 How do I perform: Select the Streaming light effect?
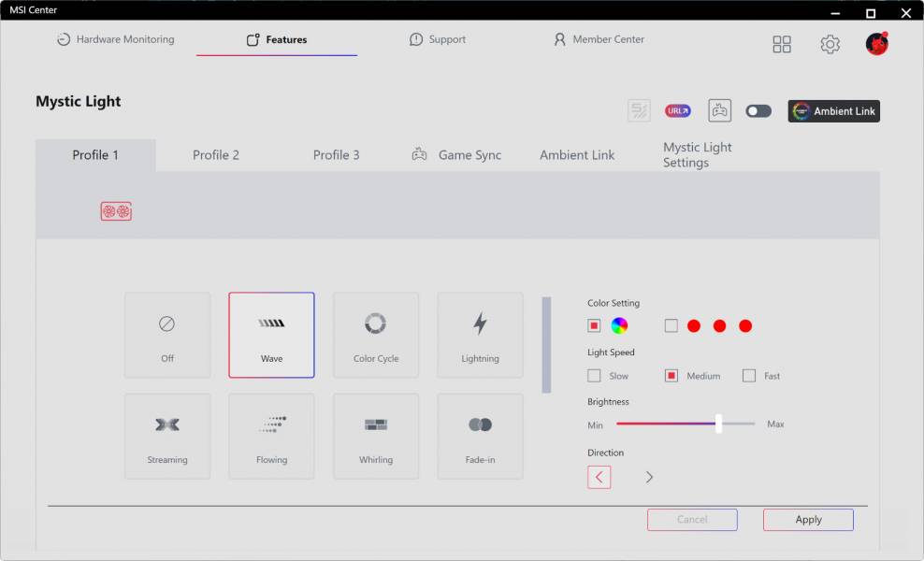click(167, 436)
